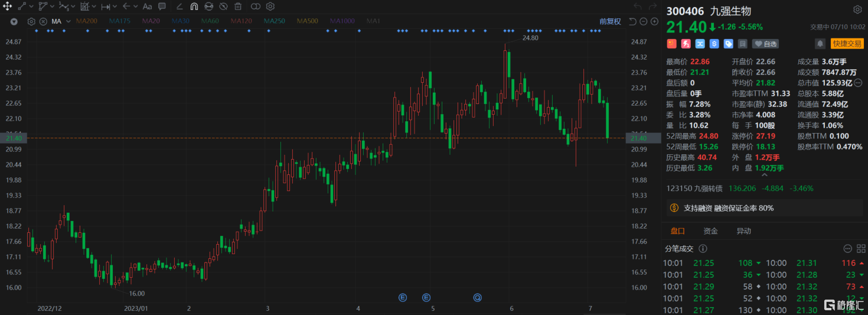Add a comment bubble note
868x315 pixels.
[x=162, y=7]
